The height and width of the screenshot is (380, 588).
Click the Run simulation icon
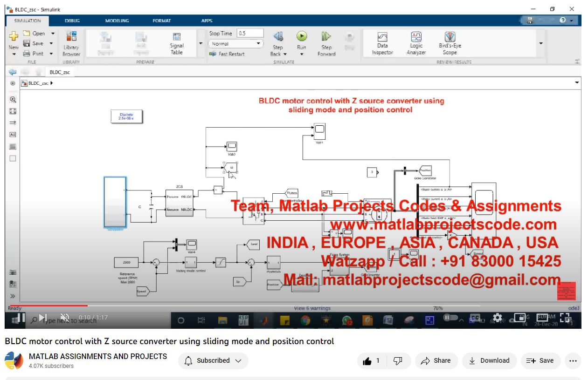coord(302,37)
